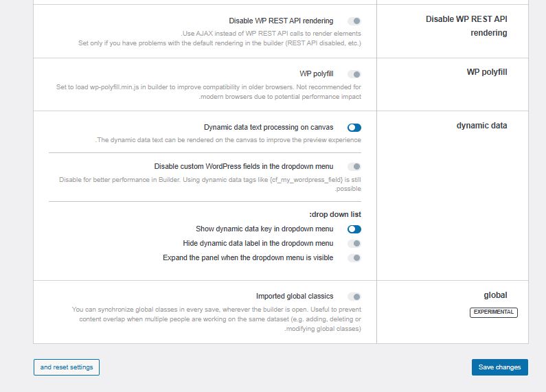Click the 'WP polyfill' setting label beside toggle
This screenshot has width=546, height=392.
[316, 74]
